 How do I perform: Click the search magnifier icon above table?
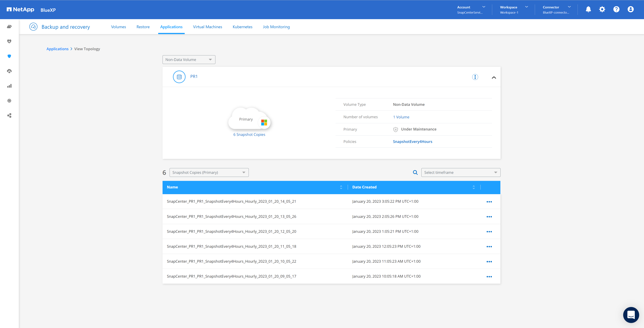click(415, 172)
